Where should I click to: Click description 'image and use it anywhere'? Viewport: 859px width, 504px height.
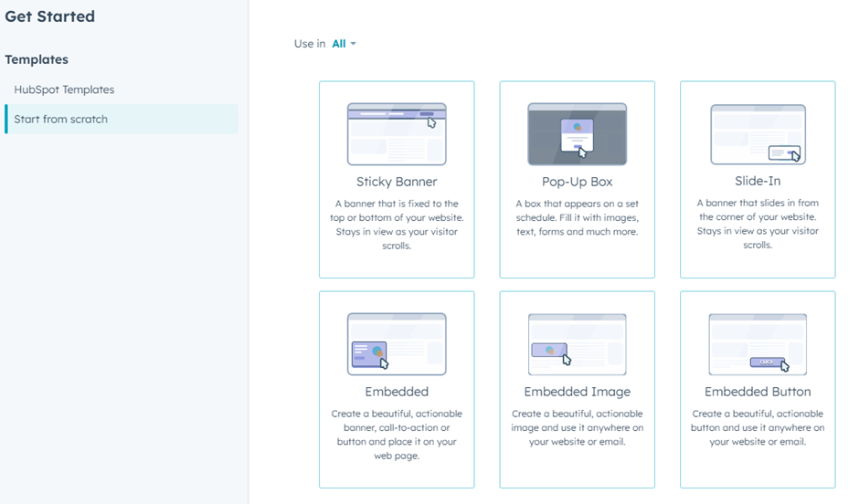tap(577, 427)
